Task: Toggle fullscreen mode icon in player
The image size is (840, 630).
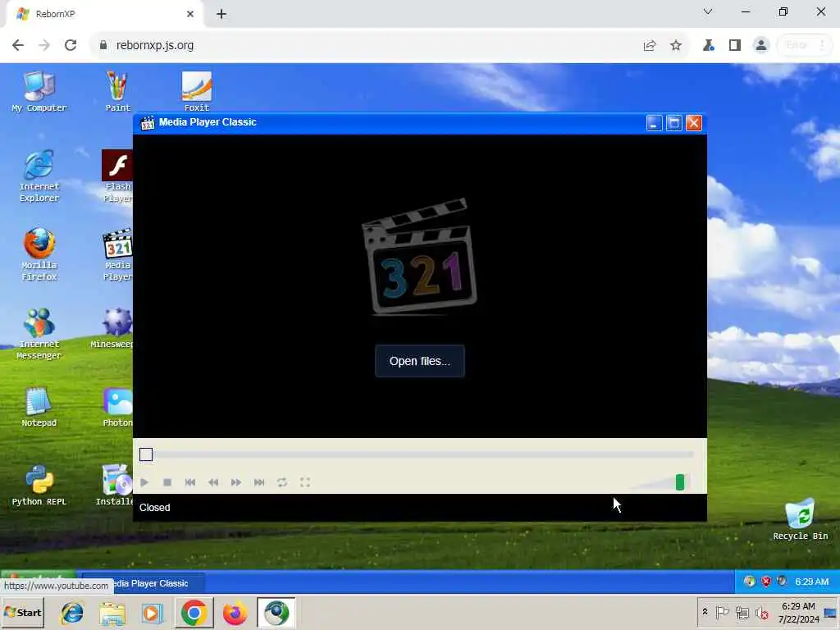Action: (x=305, y=482)
